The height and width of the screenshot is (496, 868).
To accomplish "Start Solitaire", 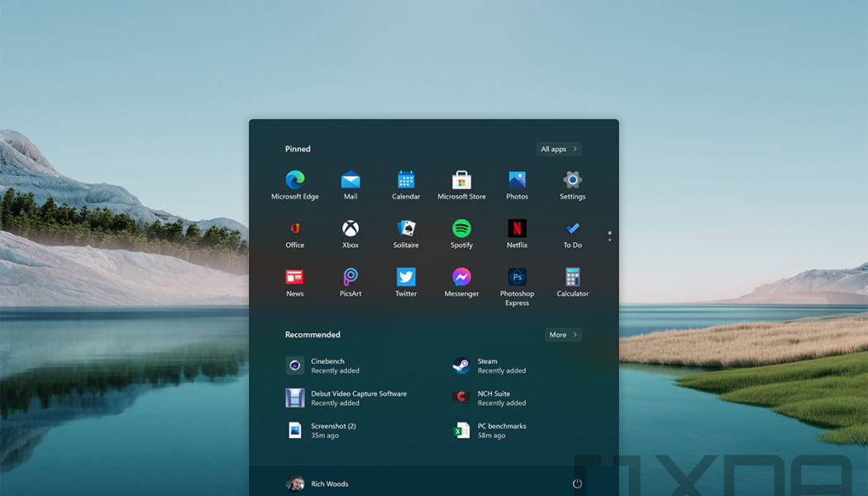I will pyautogui.click(x=405, y=232).
